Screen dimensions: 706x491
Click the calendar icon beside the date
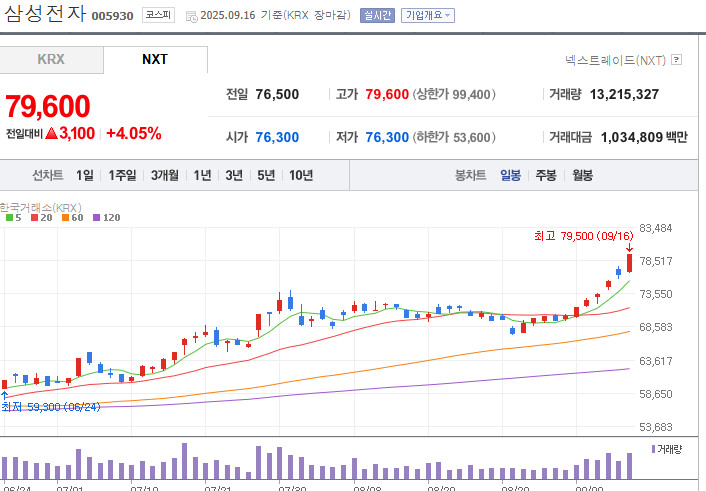pos(192,17)
